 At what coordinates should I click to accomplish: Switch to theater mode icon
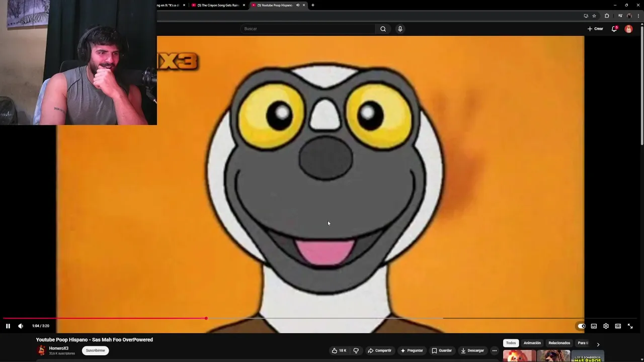point(618,326)
